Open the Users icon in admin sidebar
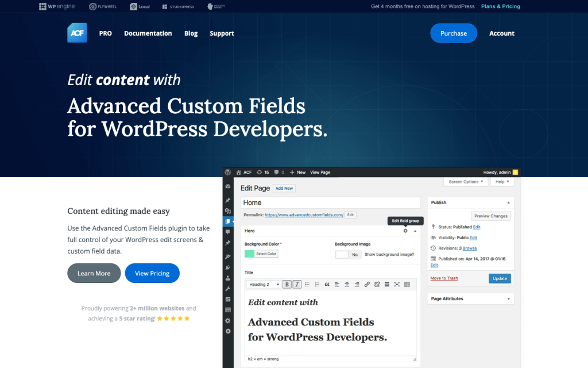This screenshot has height=368, width=588. tap(227, 278)
